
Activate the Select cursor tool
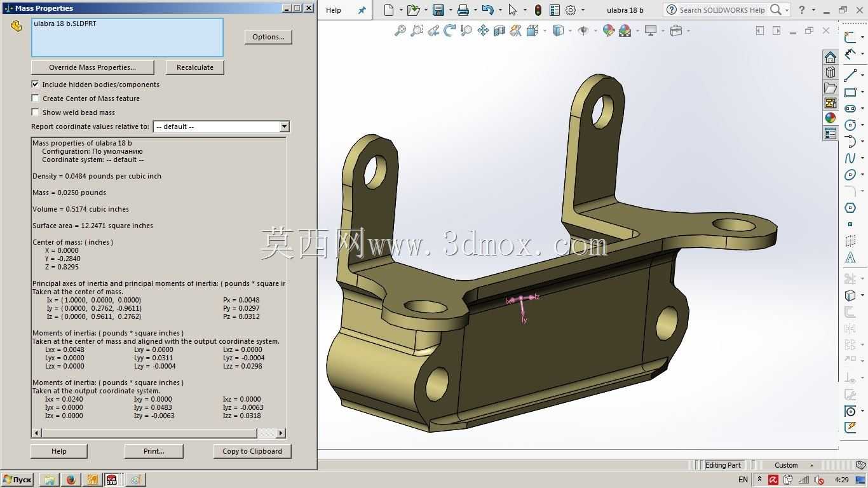pyautogui.click(x=513, y=10)
